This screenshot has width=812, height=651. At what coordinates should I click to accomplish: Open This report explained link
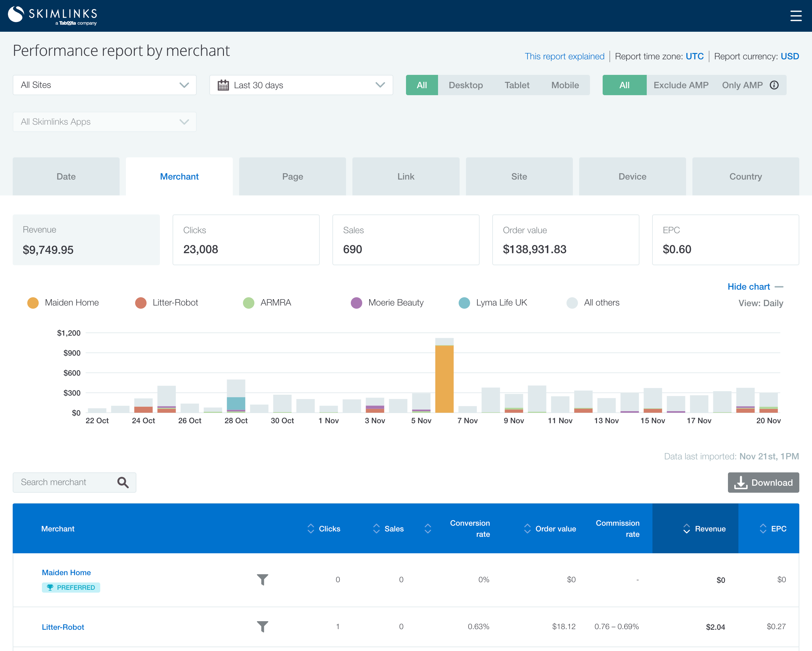point(565,56)
